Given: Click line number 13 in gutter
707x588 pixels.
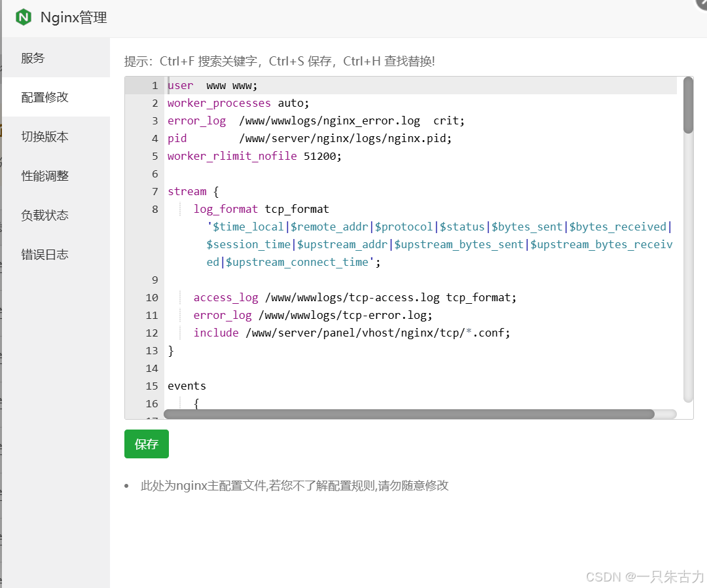Looking at the screenshot, I should click(152, 350).
